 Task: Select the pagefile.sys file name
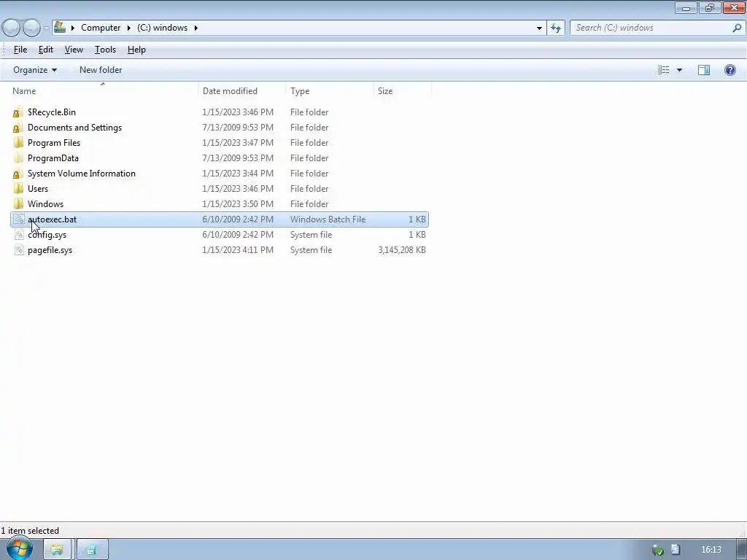pyautogui.click(x=50, y=250)
